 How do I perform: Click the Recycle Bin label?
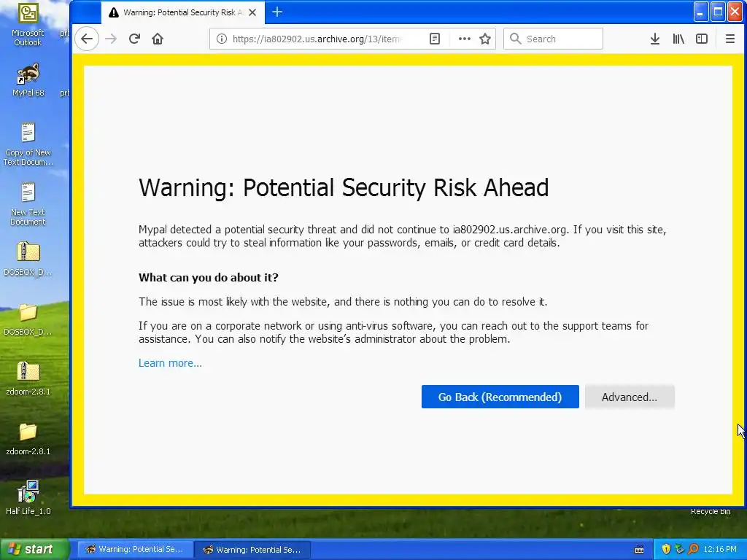pyautogui.click(x=711, y=511)
